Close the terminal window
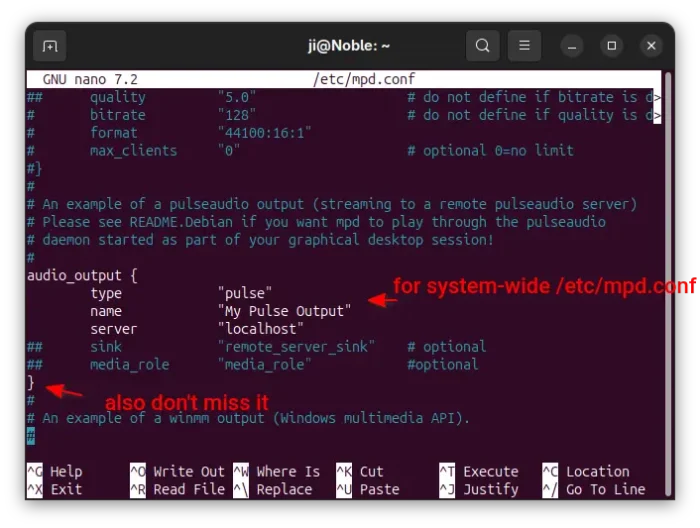Viewport: 700px width, 528px height. (x=652, y=46)
